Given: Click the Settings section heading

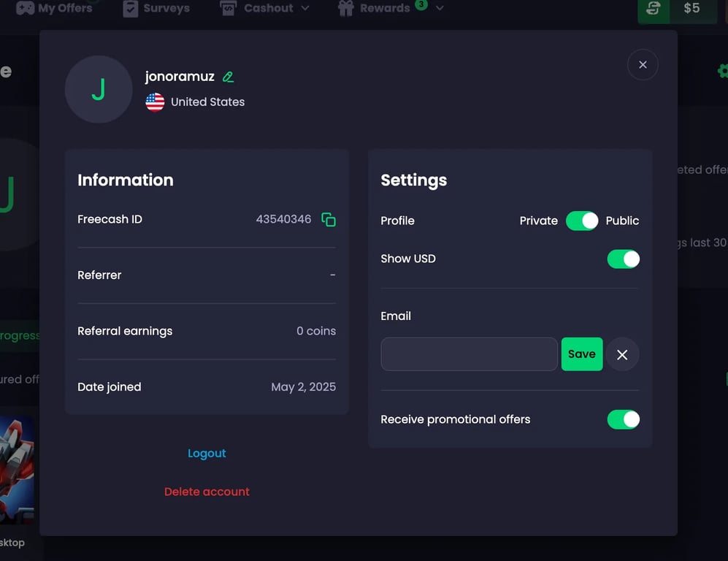Looking at the screenshot, I should pyautogui.click(x=414, y=180).
